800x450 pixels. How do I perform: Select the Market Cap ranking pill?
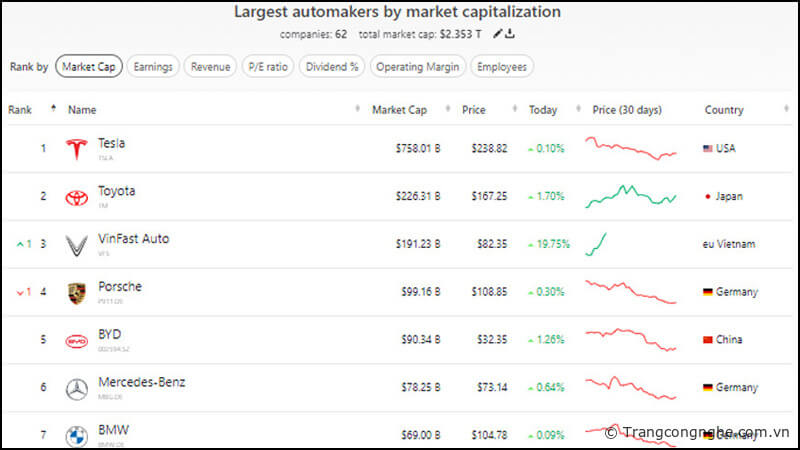87,67
